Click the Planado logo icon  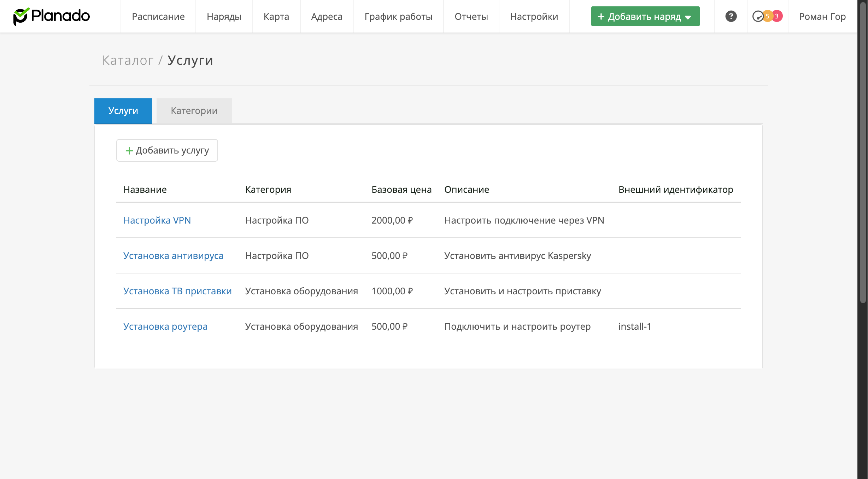20,16
